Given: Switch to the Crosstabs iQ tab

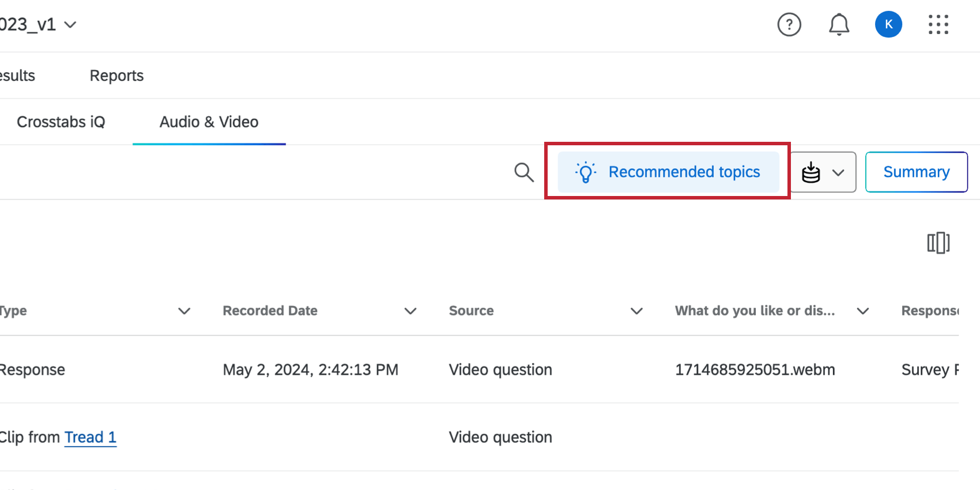Looking at the screenshot, I should tap(61, 122).
